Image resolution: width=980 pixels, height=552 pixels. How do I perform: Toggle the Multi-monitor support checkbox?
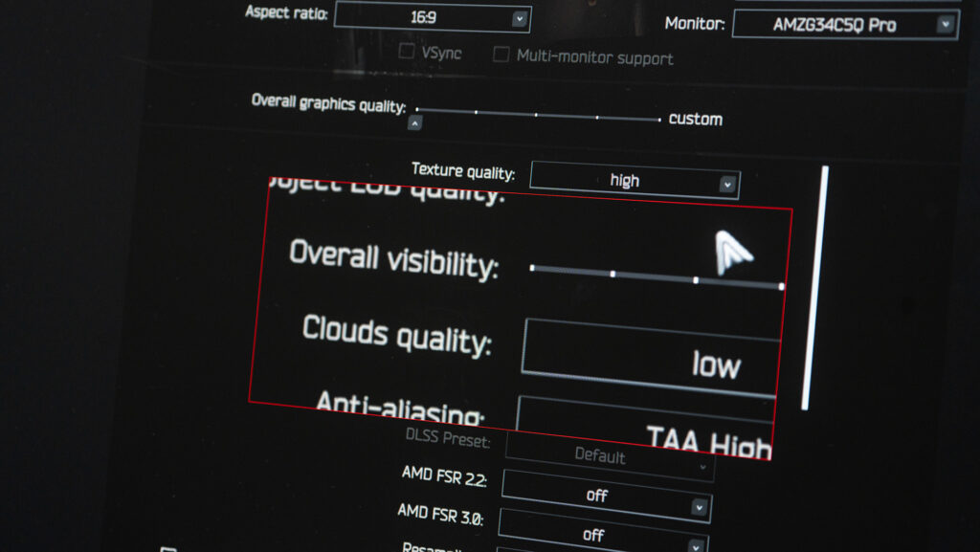[x=501, y=55]
